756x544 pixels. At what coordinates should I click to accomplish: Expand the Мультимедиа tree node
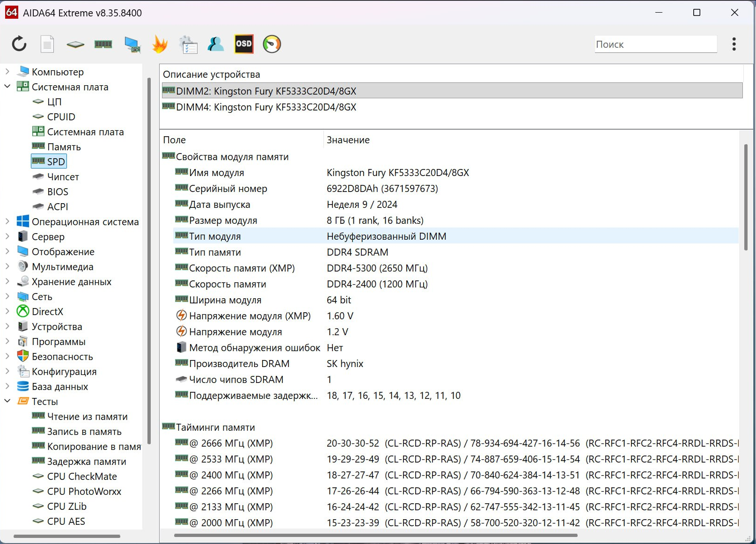[x=7, y=266]
